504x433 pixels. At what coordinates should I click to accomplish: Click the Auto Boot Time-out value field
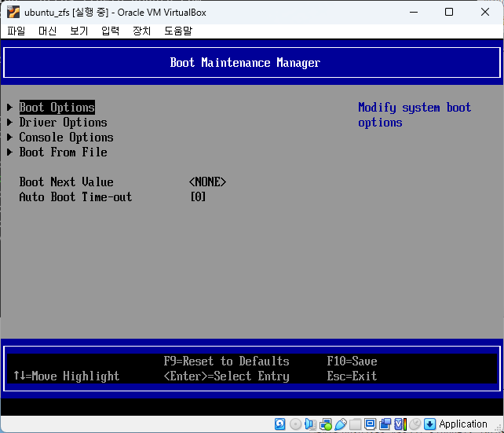pyautogui.click(x=198, y=197)
